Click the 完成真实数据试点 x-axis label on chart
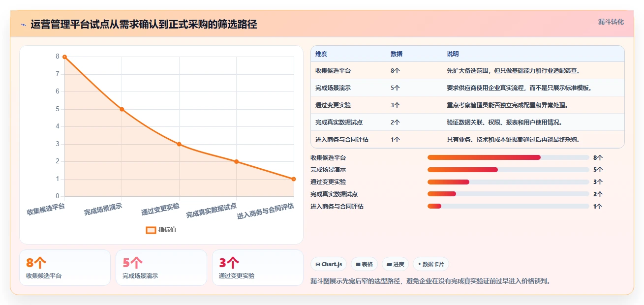This screenshot has height=305, width=644. click(x=212, y=211)
